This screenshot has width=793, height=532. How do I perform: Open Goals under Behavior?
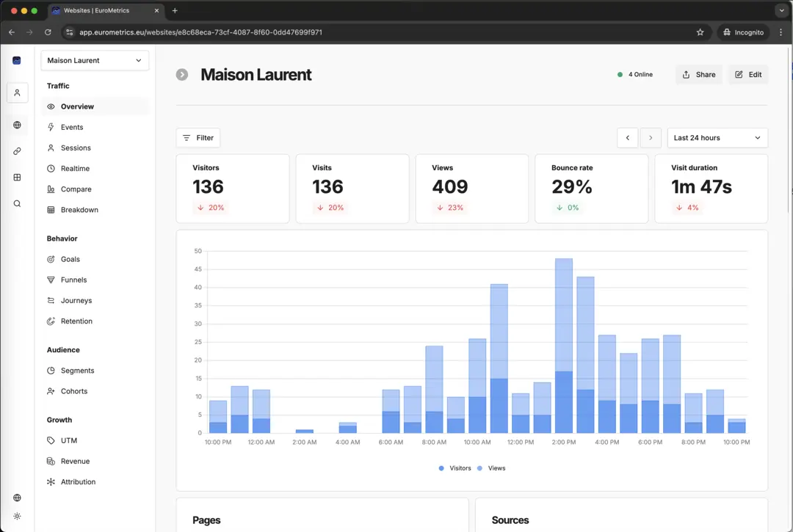click(x=95, y=259)
